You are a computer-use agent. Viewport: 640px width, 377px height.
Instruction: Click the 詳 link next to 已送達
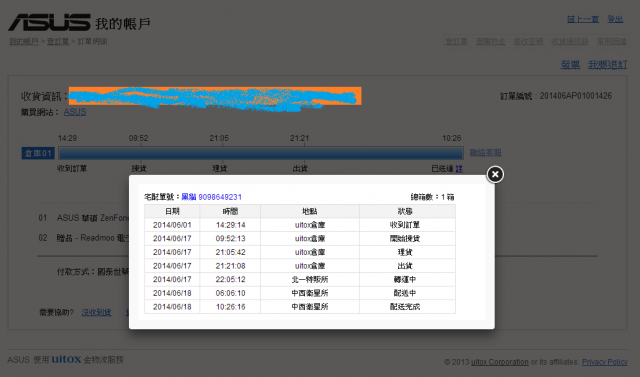click(x=459, y=169)
